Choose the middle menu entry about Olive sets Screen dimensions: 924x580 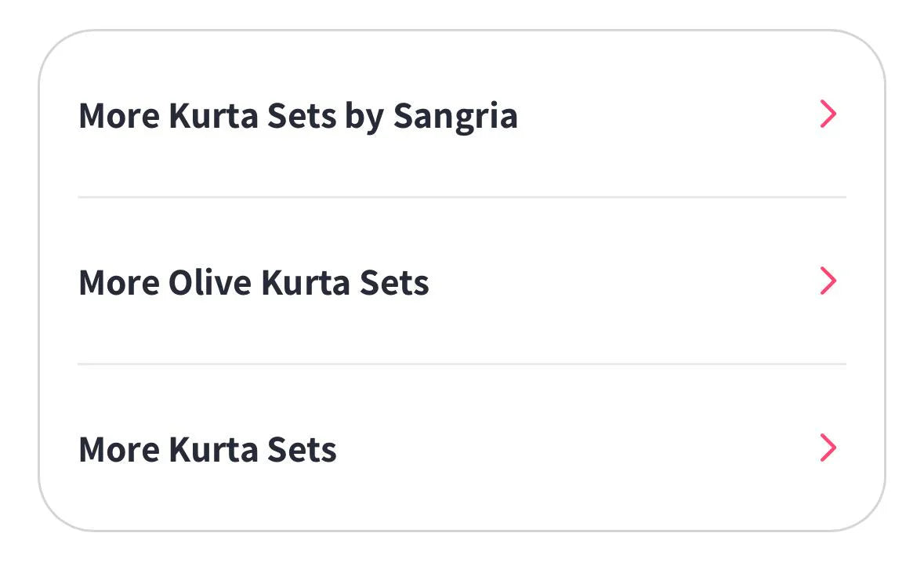coord(253,282)
